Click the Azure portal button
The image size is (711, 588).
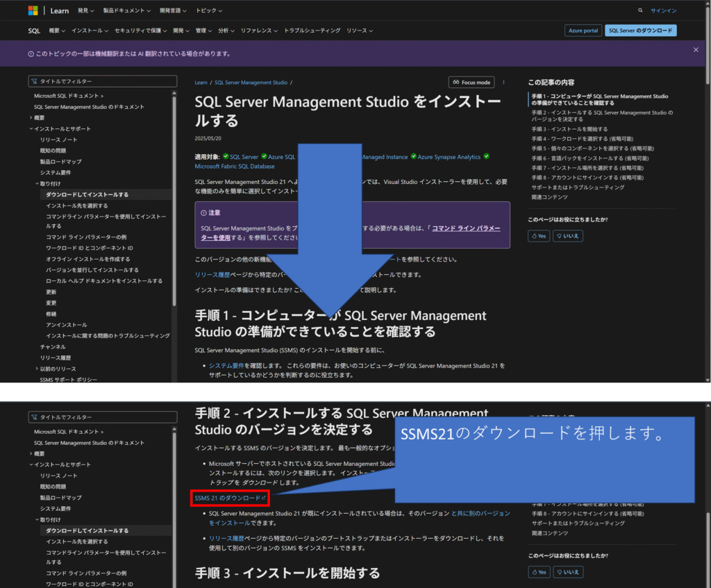pyautogui.click(x=583, y=31)
